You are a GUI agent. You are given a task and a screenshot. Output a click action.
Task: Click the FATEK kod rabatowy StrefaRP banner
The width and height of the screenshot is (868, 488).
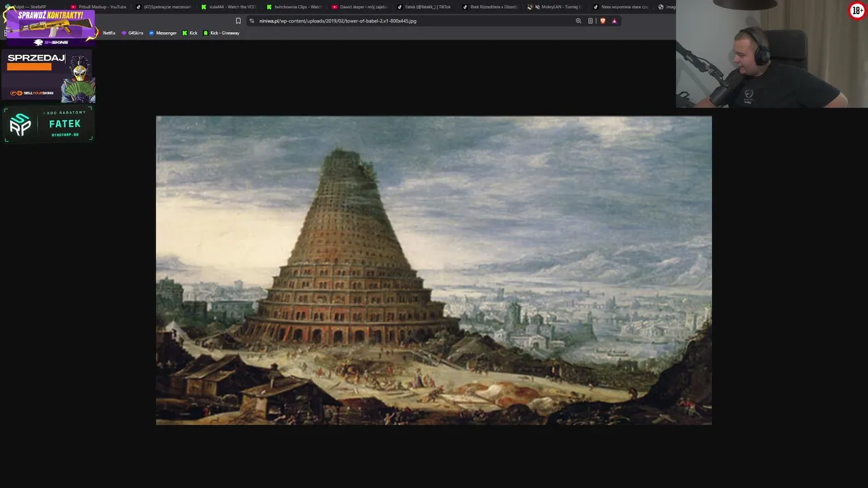click(x=49, y=124)
